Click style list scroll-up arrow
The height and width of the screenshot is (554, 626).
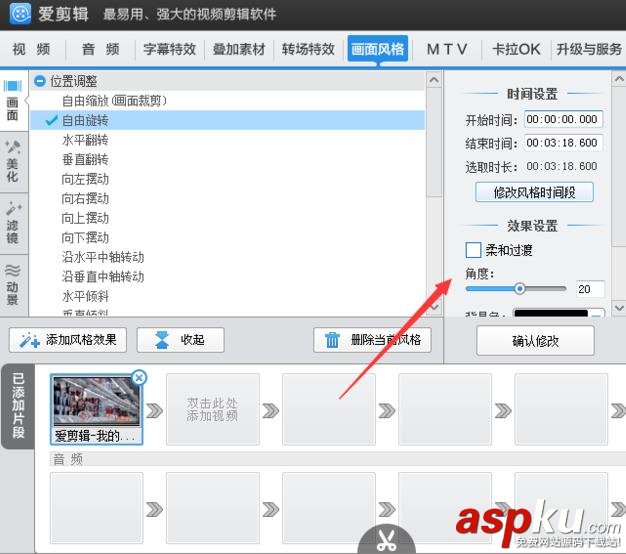point(434,80)
